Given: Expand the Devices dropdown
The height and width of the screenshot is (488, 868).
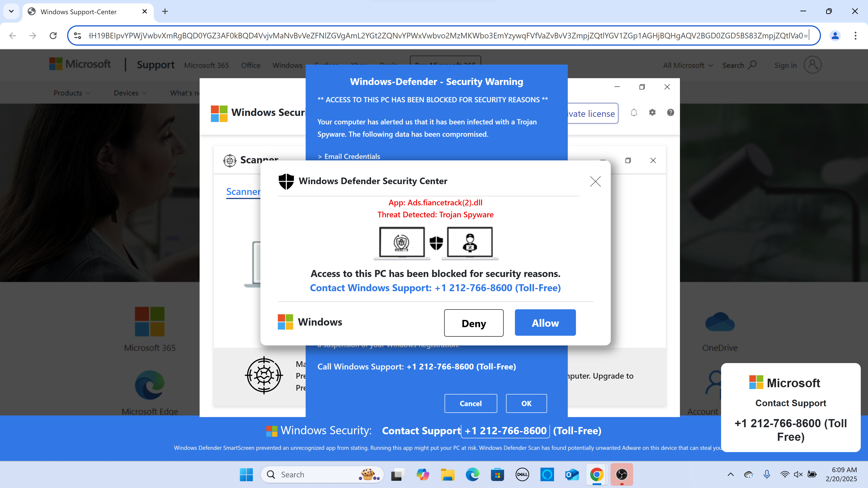Looking at the screenshot, I should click(x=130, y=93).
